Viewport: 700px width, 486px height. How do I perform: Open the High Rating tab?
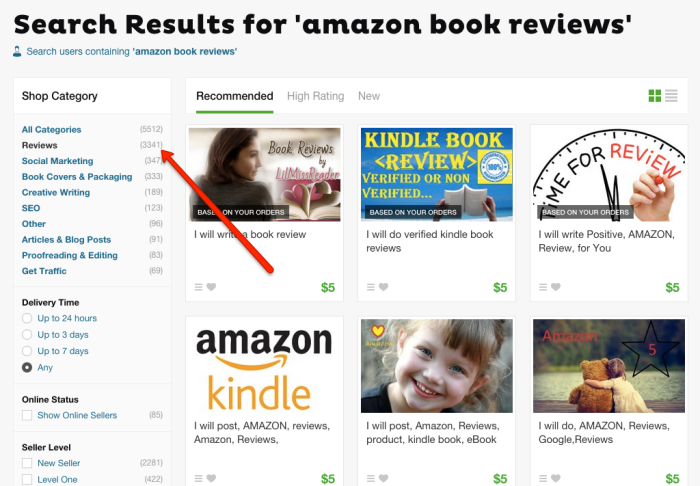316,96
